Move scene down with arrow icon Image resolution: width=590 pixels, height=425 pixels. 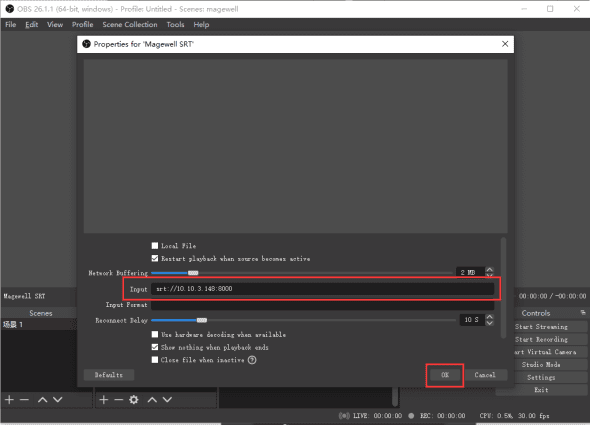pyautogui.click(x=58, y=399)
